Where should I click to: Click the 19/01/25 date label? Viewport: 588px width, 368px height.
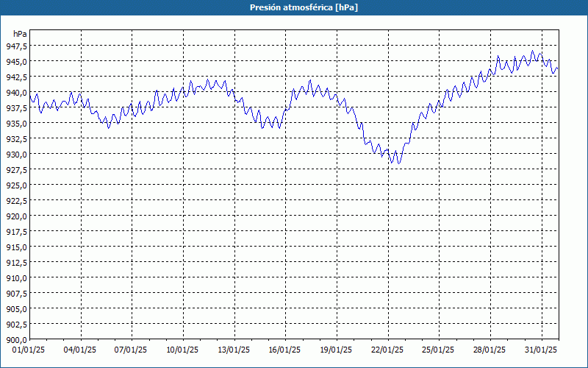tap(336, 350)
